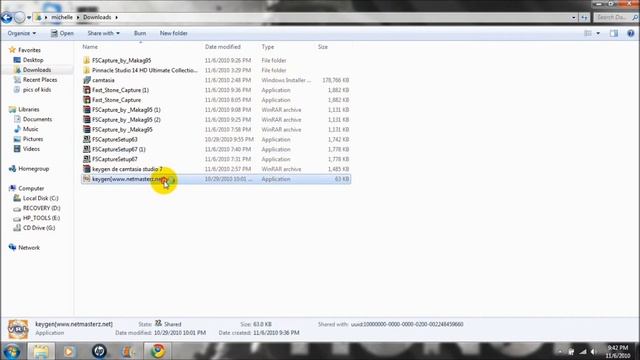
Task: Sort by the Type column header
Action: click(x=268, y=47)
